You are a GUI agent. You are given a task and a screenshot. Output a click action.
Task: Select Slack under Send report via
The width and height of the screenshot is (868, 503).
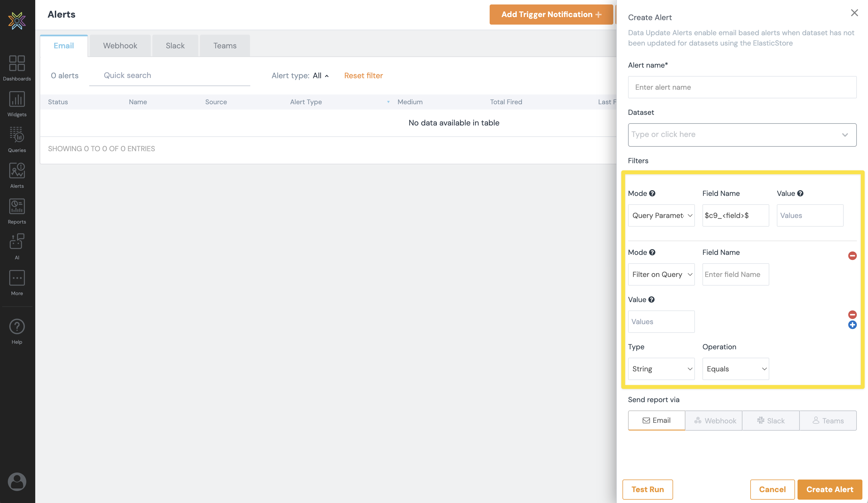coord(770,420)
